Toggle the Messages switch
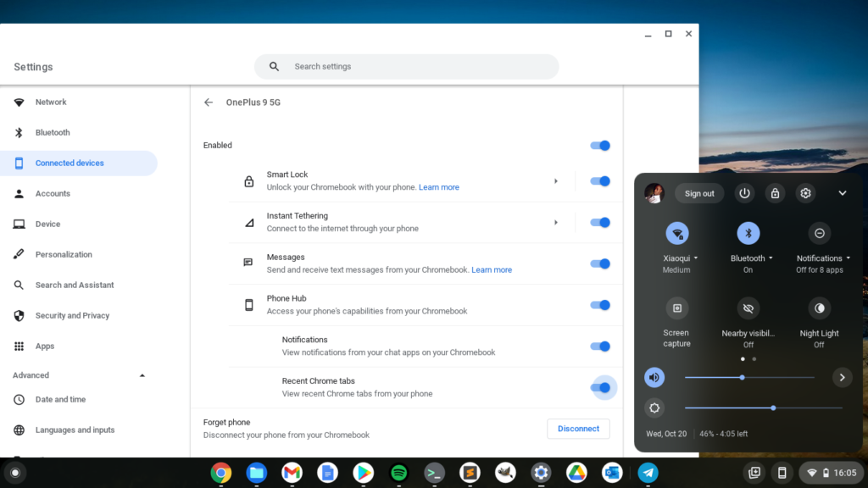Image resolution: width=868 pixels, height=488 pixels. pyautogui.click(x=600, y=264)
